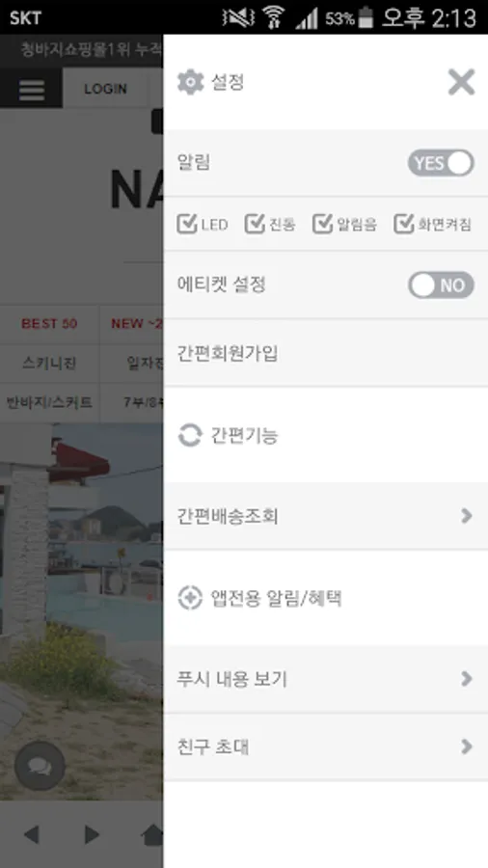Viewport: 488px width, 868px height.
Task: Open 친구 초대 chevron
Action: click(x=467, y=746)
